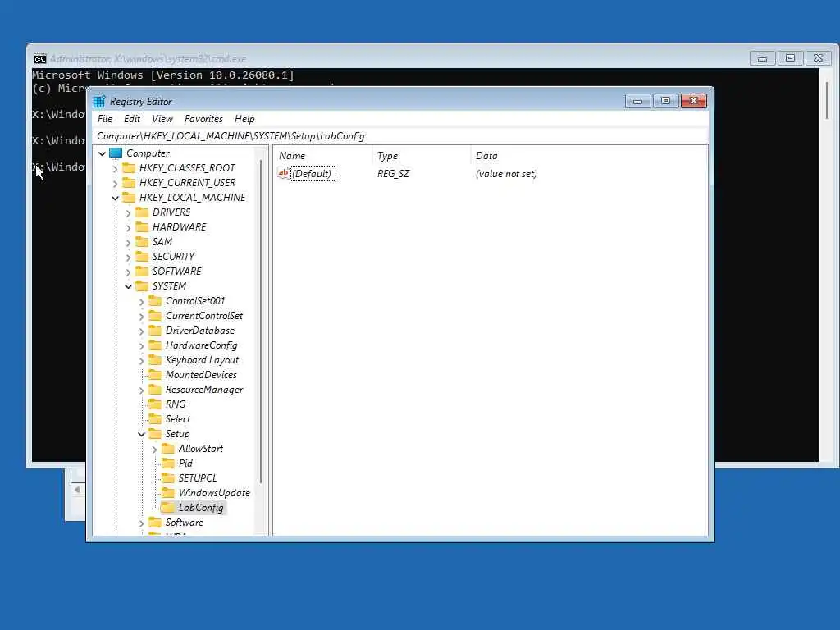Click the Setup folder icon
The image size is (840, 630).
[x=155, y=433]
